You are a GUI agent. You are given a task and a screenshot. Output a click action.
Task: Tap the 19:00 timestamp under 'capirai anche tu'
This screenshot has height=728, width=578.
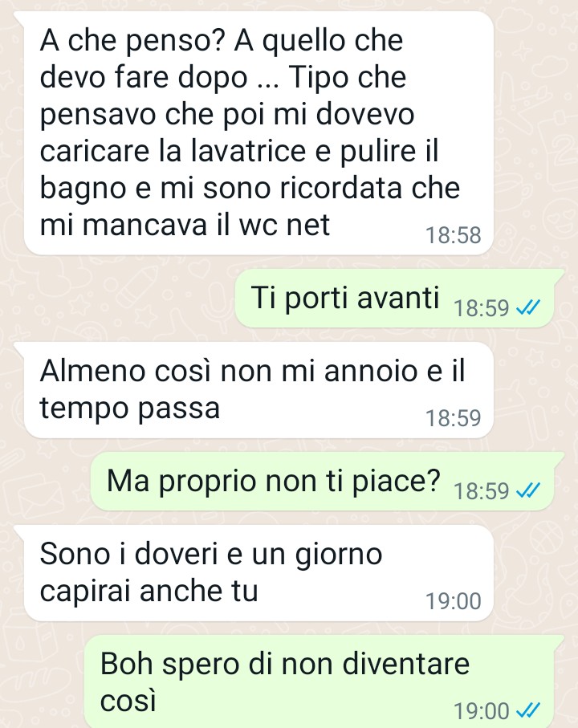point(453,601)
